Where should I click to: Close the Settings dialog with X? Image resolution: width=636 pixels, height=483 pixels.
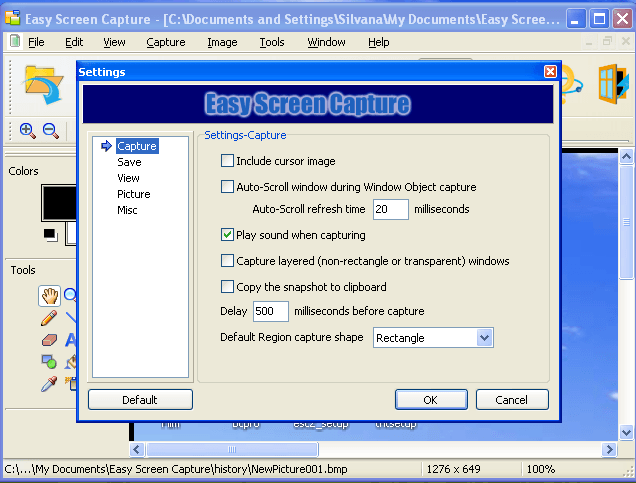[550, 72]
